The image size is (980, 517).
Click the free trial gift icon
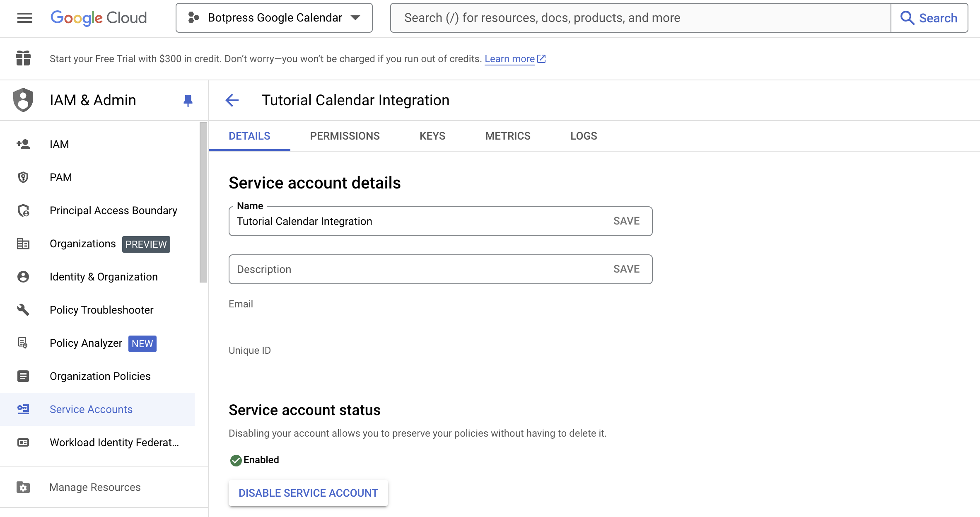click(23, 58)
